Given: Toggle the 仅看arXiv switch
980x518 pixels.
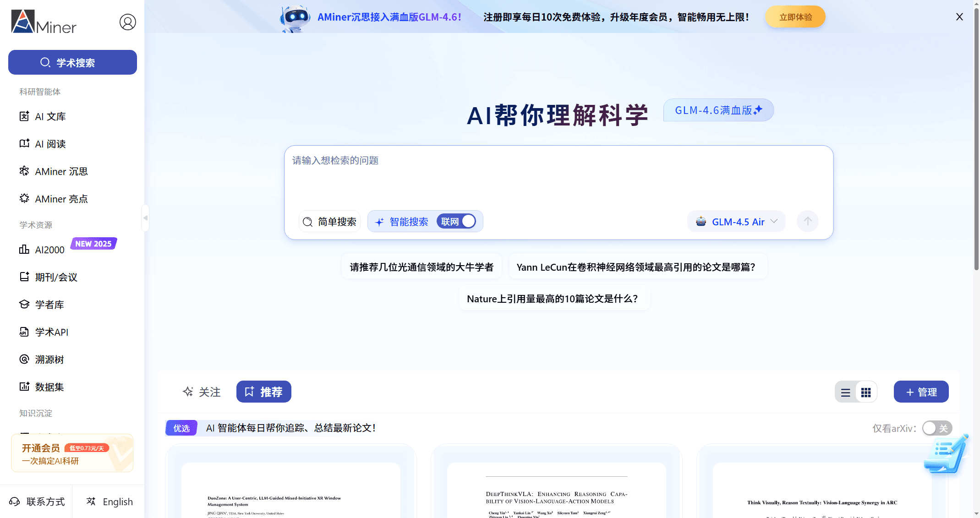Looking at the screenshot, I should pos(937,428).
